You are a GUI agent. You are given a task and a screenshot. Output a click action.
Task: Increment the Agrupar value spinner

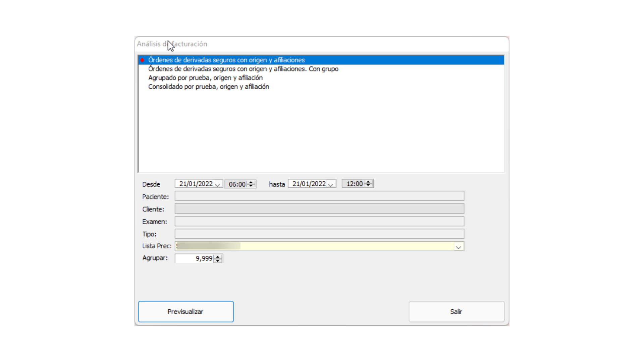(218, 256)
